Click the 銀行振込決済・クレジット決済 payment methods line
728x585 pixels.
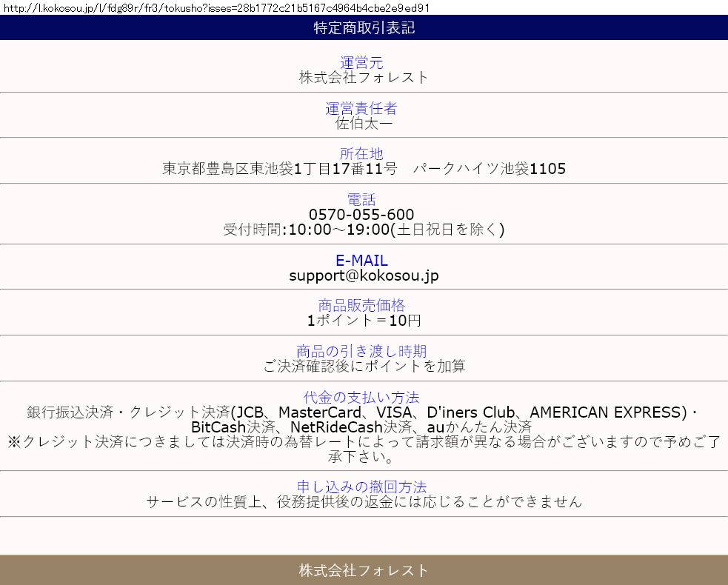click(x=362, y=412)
